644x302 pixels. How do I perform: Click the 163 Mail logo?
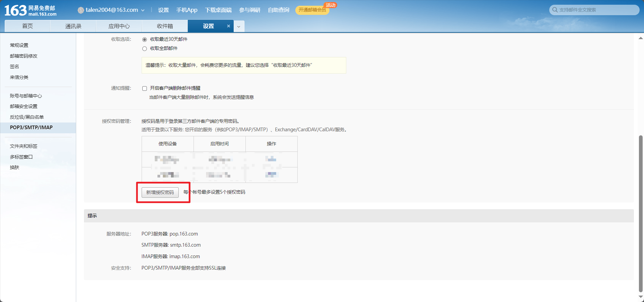point(30,10)
